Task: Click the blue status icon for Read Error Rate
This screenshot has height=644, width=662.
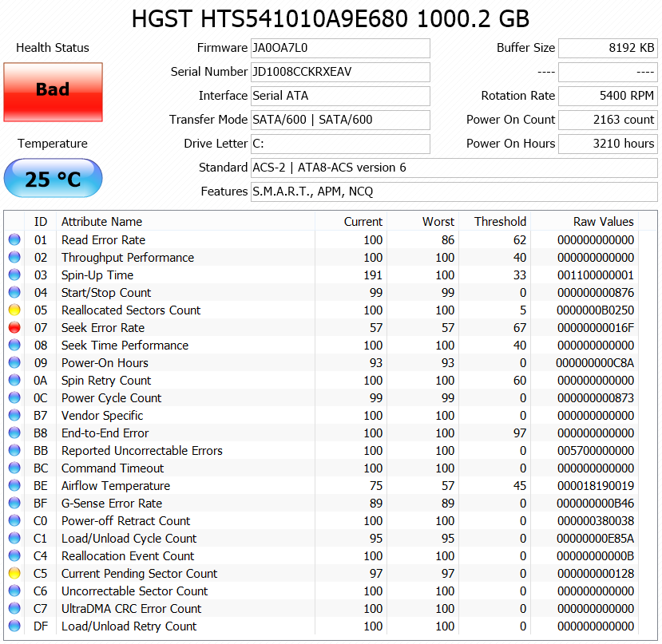Action: coord(14,239)
